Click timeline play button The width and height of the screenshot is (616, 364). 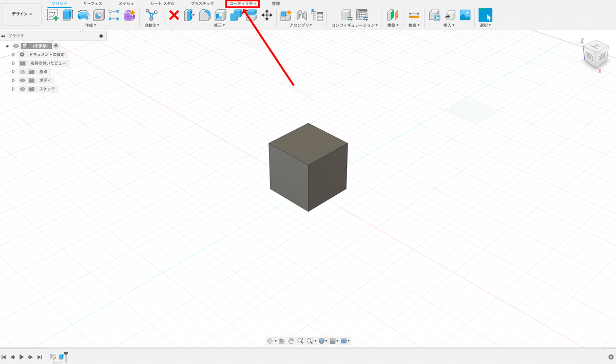(x=22, y=357)
